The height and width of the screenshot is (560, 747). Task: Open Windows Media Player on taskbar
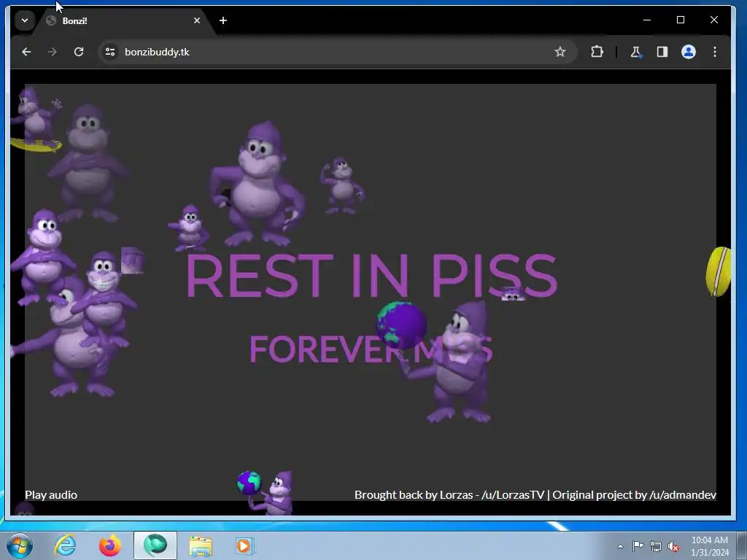tap(245, 545)
